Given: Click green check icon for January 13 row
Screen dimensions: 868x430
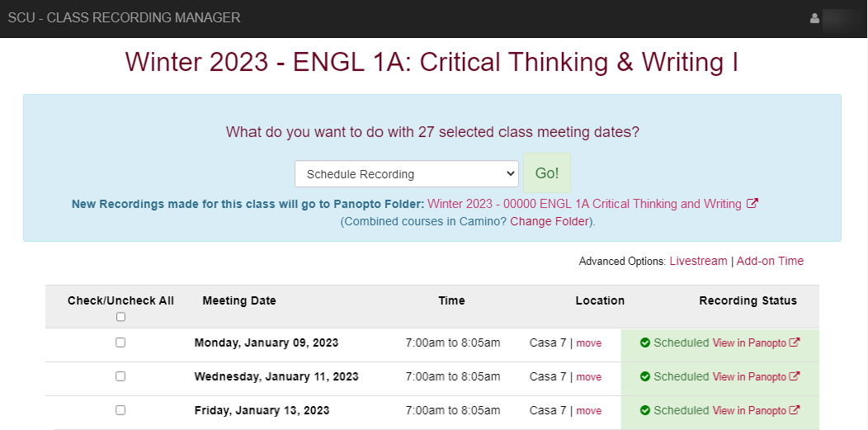Looking at the screenshot, I should (x=645, y=410).
